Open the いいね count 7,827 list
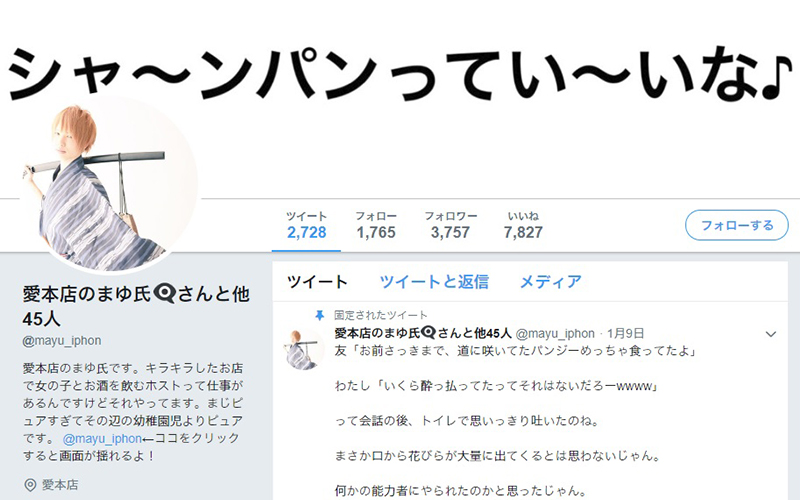This screenshot has height=500, width=800. [x=523, y=225]
